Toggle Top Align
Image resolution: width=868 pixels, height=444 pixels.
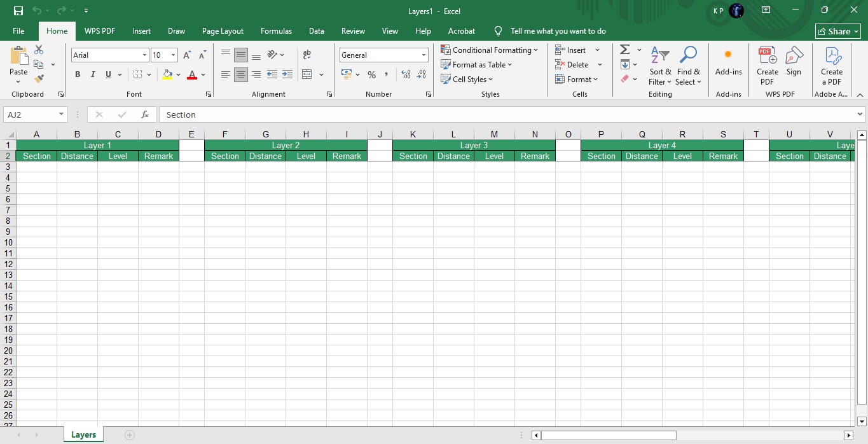click(x=226, y=55)
